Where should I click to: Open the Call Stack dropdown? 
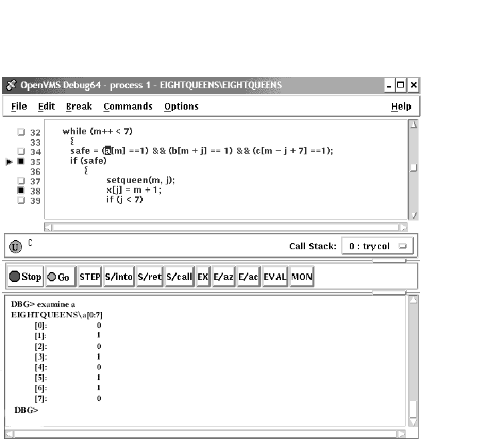pyautogui.click(x=377, y=246)
